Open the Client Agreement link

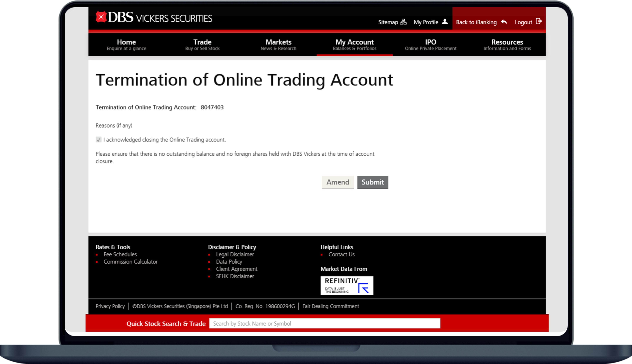237,269
